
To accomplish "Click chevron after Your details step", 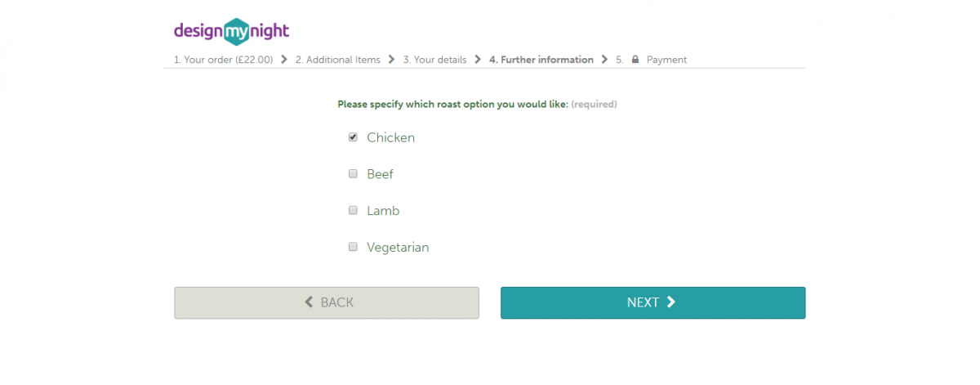I will (478, 60).
